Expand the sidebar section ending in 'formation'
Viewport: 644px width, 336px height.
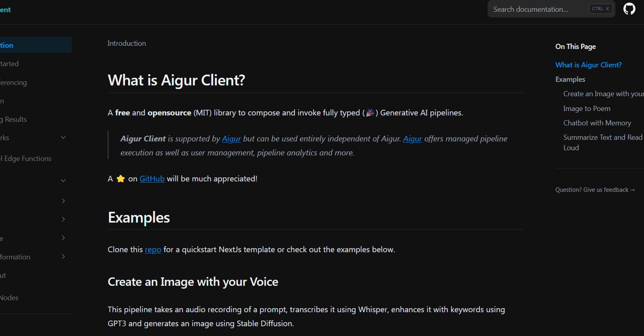(x=63, y=257)
